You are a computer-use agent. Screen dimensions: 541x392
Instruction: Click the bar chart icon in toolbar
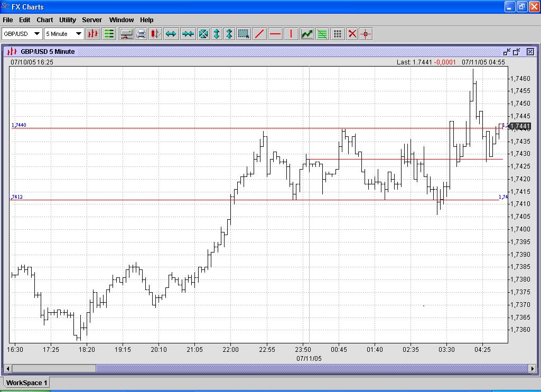coord(93,34)
